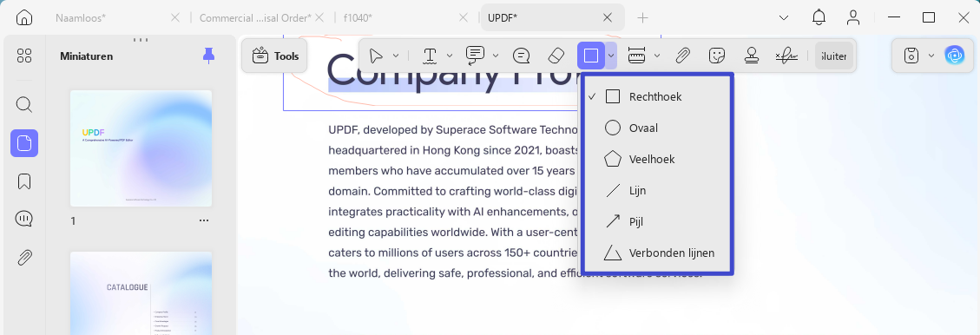Add a new tab with the plus button
The height and width of the screenshot is (335, 980).
click(x=642, y=17)
